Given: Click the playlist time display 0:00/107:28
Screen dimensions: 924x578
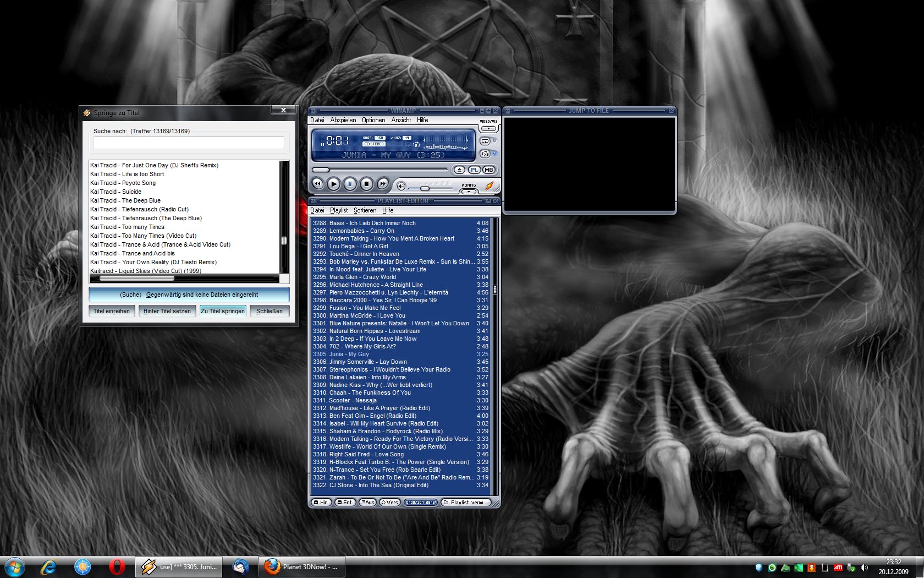Looking at the screenshot, I should pyautogui.click(x=421, y=502).
